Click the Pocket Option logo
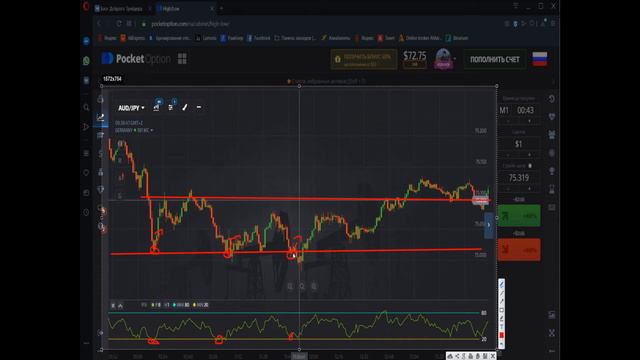The height and width of the screenshot is (360, 640). pyautogui.click(x=136, y=59)
